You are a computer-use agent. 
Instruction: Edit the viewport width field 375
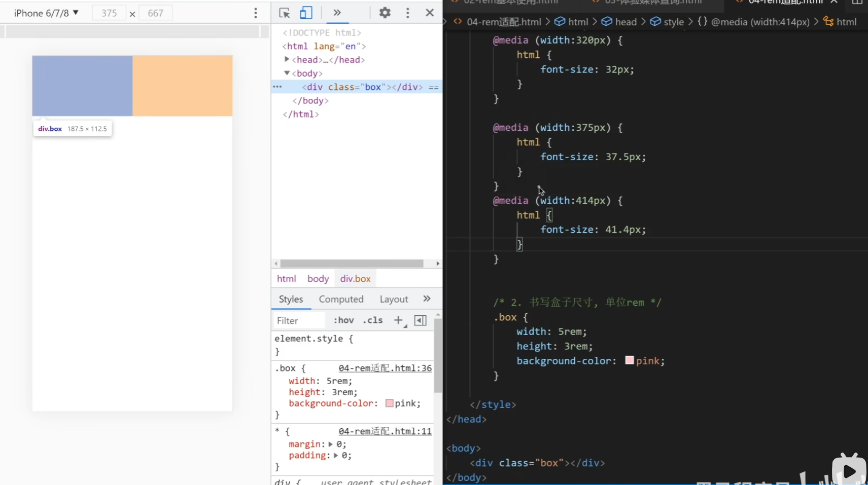coord(109,13)
